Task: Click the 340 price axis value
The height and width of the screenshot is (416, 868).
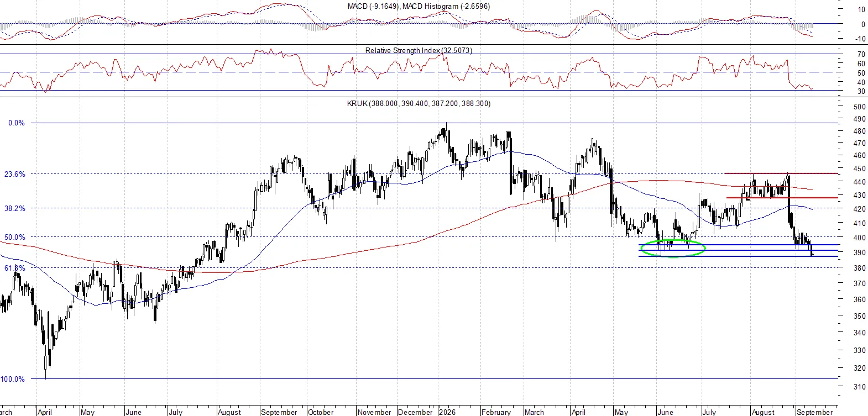Action: coord(860,333)
